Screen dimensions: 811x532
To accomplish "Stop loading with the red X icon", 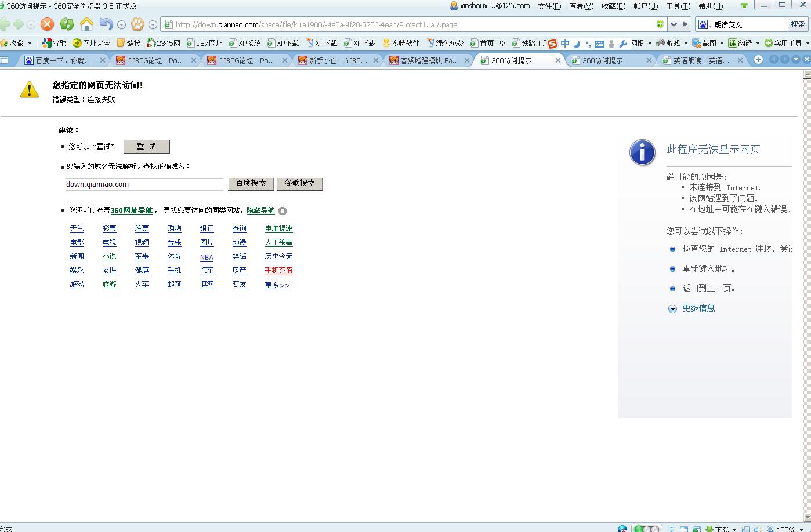I will 48,24.
